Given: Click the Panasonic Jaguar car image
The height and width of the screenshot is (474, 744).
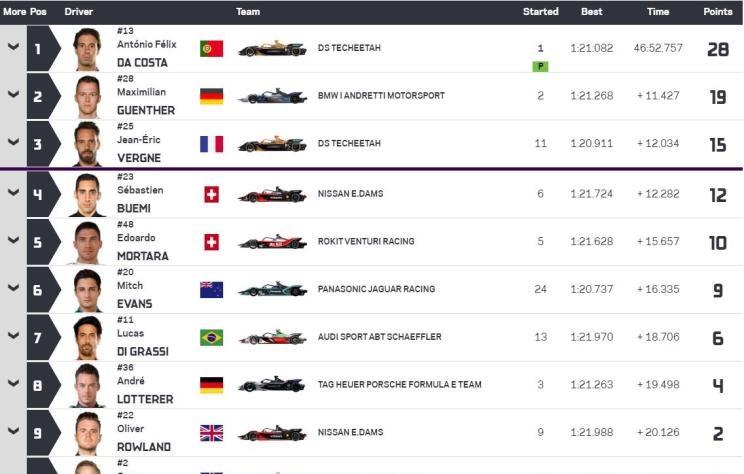Looking at the screenshot, I should 272,289.
